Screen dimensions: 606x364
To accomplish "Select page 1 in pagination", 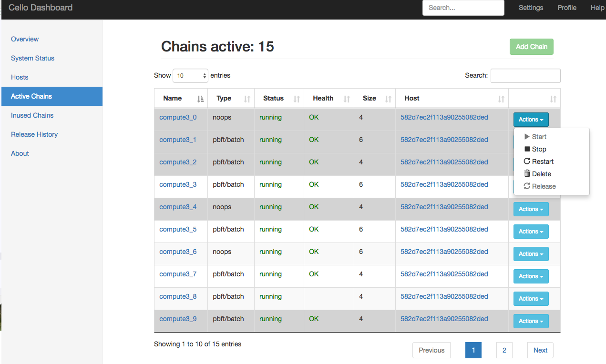I will coord(473,350).
